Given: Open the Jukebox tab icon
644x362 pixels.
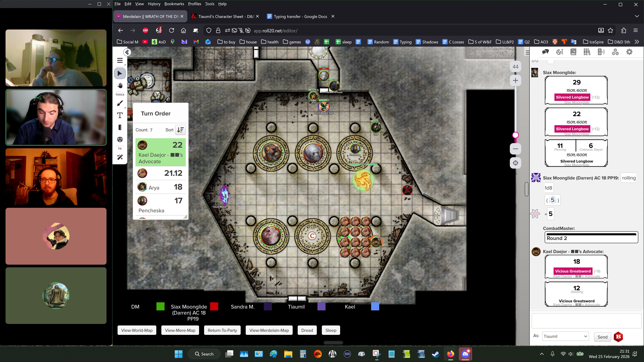Looking at the screenshot, I should coord(601,52).
